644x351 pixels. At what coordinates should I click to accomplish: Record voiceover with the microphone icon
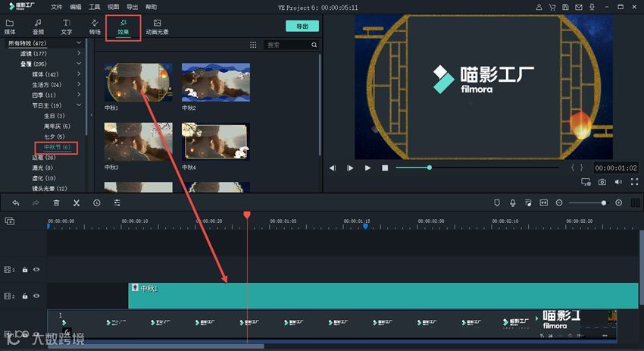[513, 202]
